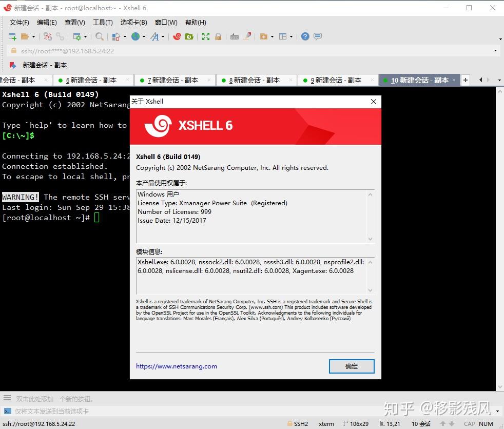Image resolution: width=504 pixels, height=429 pixels.
Task: Toggle the CAP indicator in status bar
Action: [x=470, y=424]
